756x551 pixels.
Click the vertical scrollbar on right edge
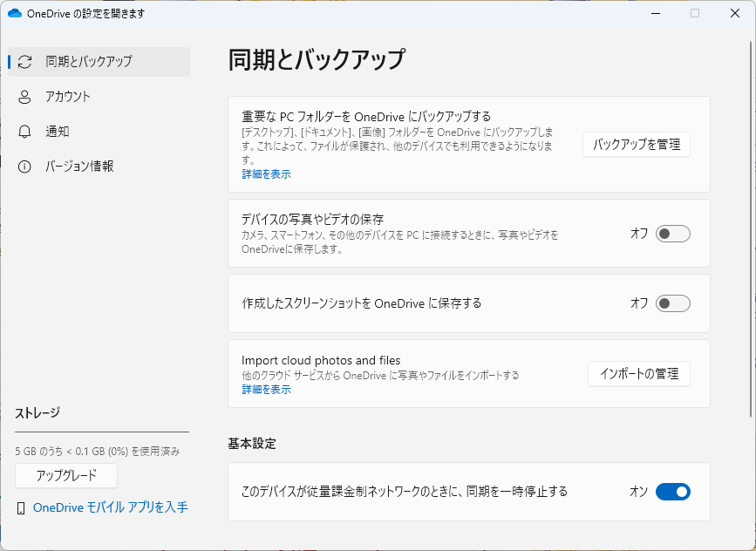tap(752, 229)
